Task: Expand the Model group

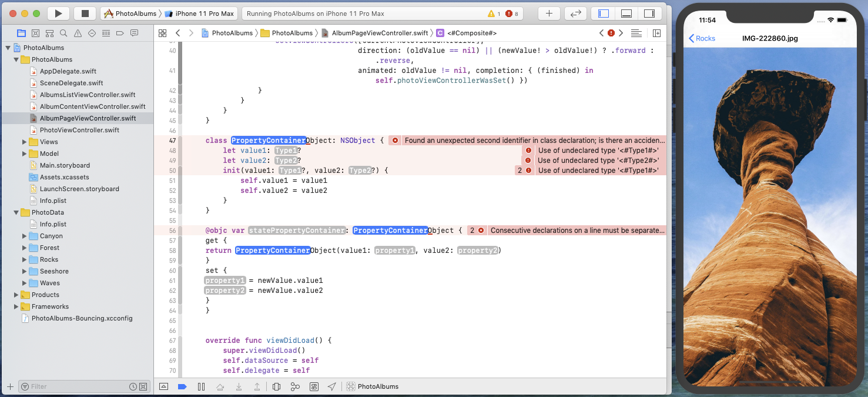Action: click(x=24, y=154)
